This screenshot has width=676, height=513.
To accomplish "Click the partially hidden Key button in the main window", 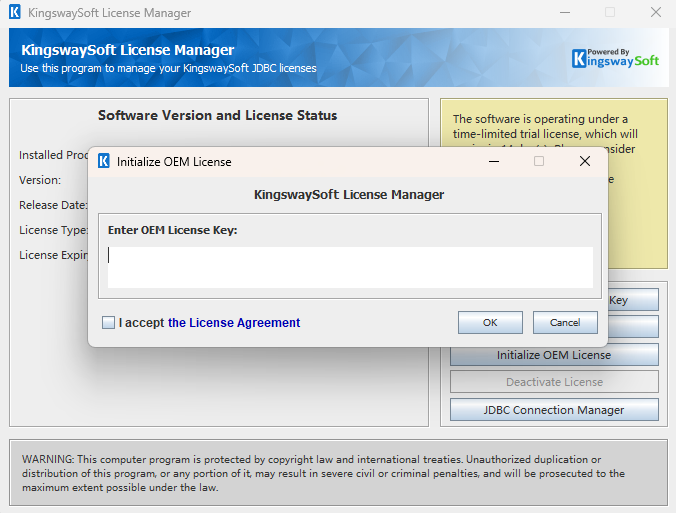I will click(633, 300).
